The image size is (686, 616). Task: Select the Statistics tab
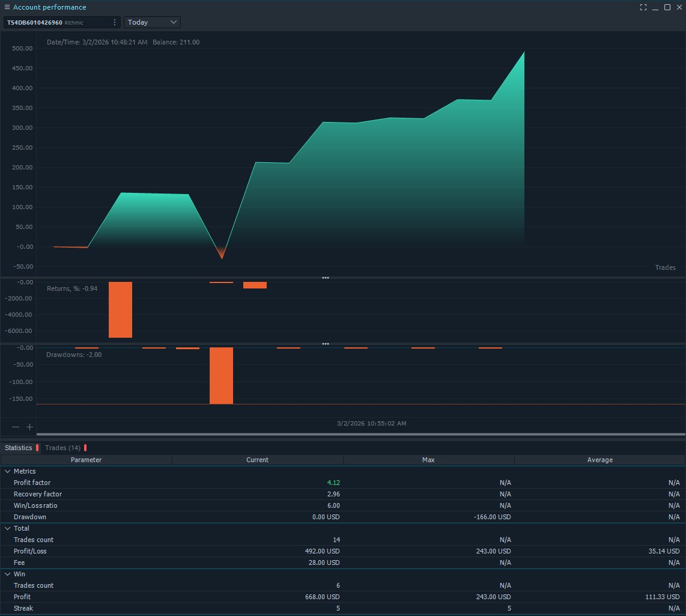tap(18, 448)
